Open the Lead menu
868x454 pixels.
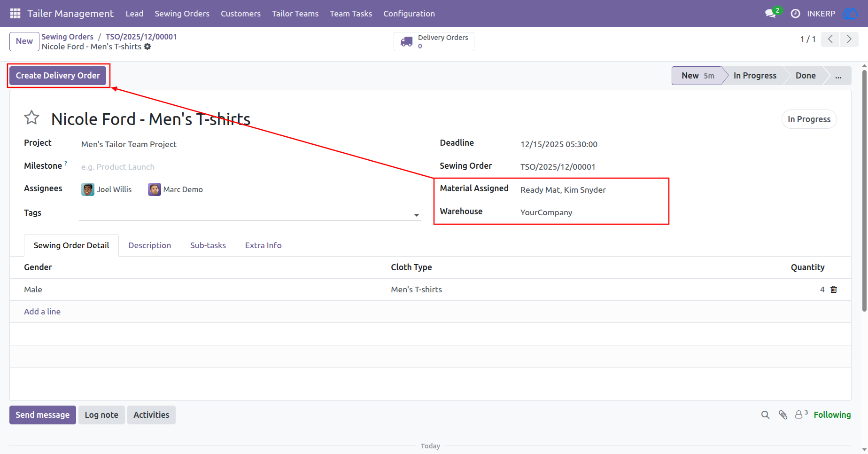tap(134, 14)
